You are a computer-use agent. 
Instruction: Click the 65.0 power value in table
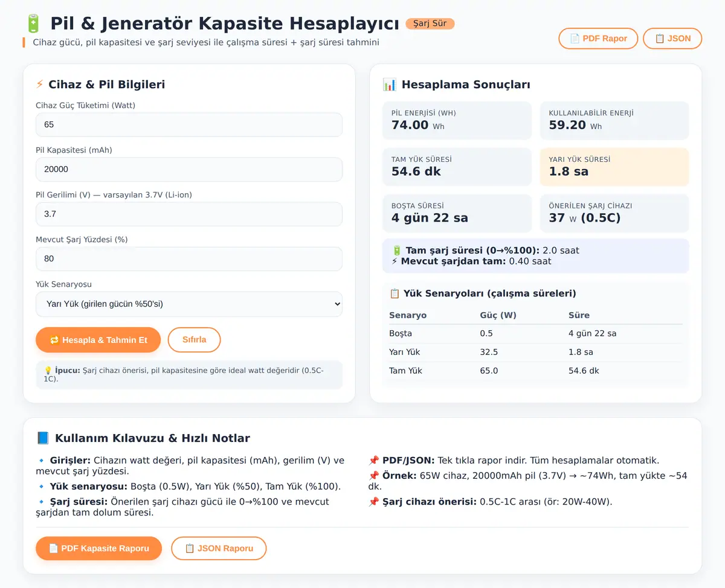coord(489,371)
